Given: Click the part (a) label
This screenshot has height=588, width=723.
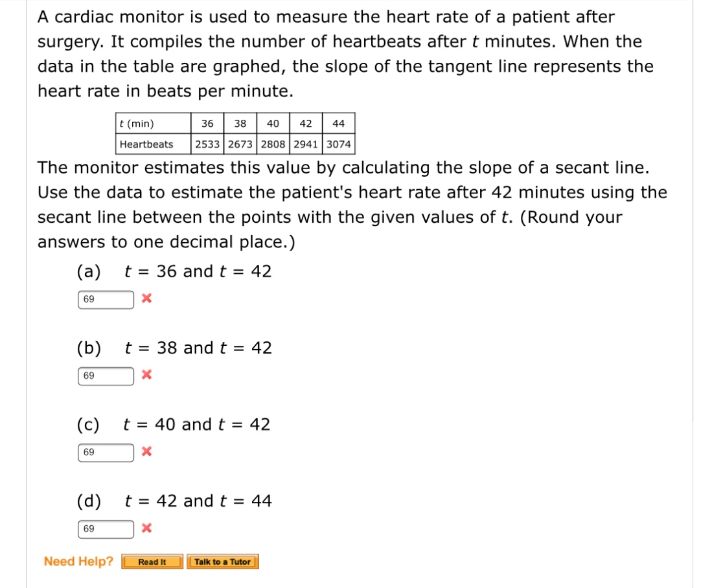Looking at the screenshot, I should pos(89,271).
